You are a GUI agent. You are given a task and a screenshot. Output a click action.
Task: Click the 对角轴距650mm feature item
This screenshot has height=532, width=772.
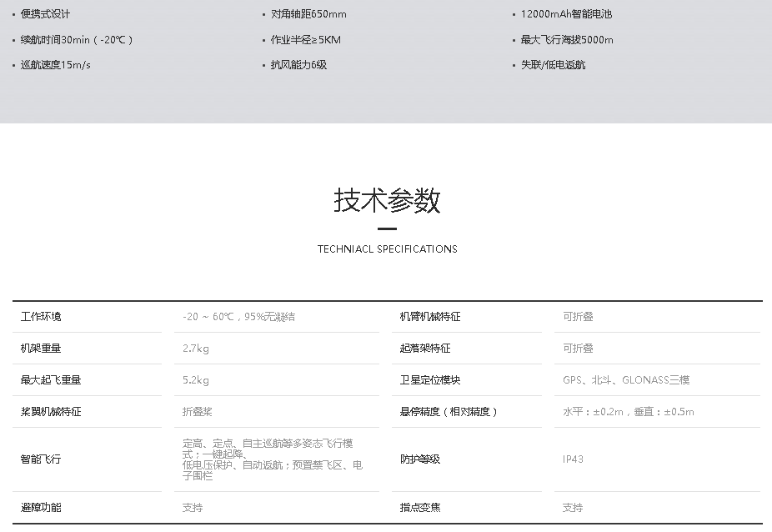tap(308, 14)
